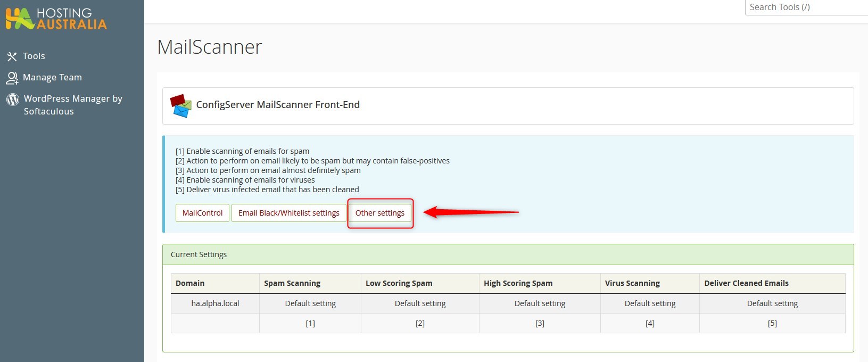Open Manage Team menu item
Viewport: 868px width, 362px height.
coord(52,78)
